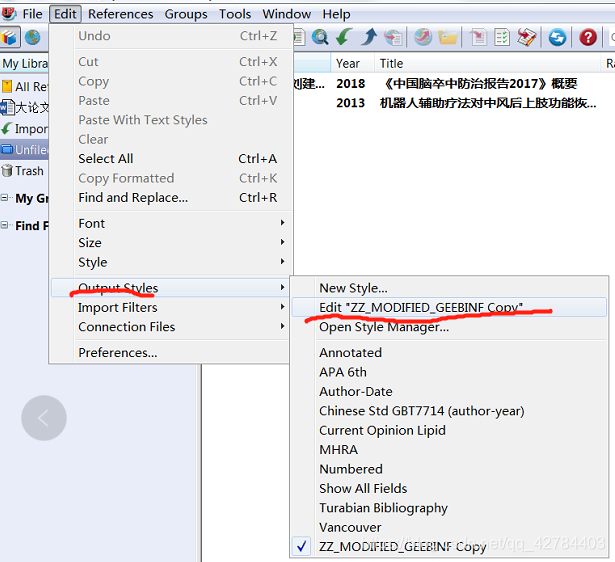Click Return to Word Processor toolbar icon
615x562 pixels.
pos(526,37)
